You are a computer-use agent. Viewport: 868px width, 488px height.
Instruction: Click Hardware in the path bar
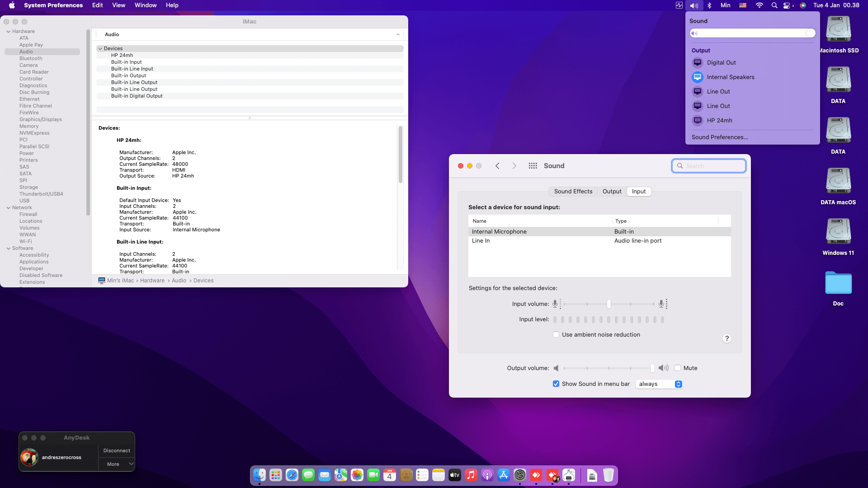152,281
